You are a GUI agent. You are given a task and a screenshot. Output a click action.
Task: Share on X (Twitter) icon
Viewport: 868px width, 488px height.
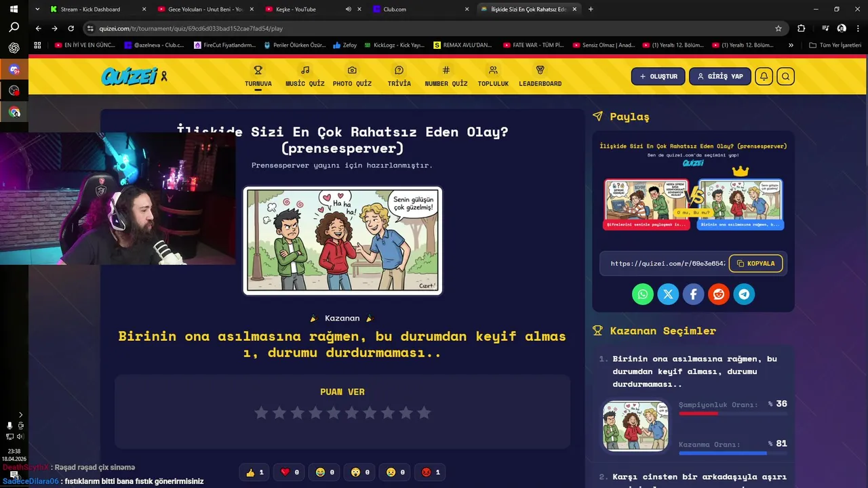pos(668,294)
